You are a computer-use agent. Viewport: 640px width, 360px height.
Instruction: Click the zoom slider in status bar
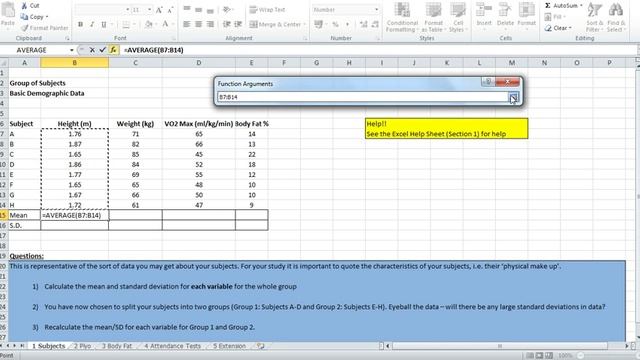pyautogui.click(x=581, y=356)
